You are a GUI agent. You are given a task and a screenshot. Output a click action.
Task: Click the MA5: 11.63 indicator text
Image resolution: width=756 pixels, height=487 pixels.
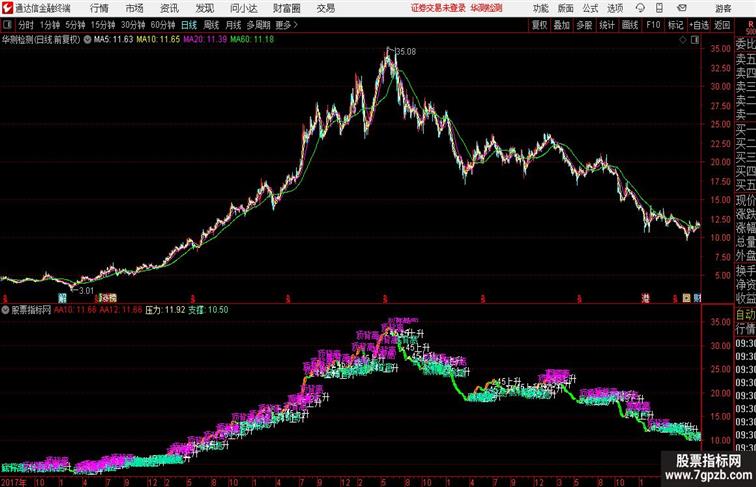point(113,40)
